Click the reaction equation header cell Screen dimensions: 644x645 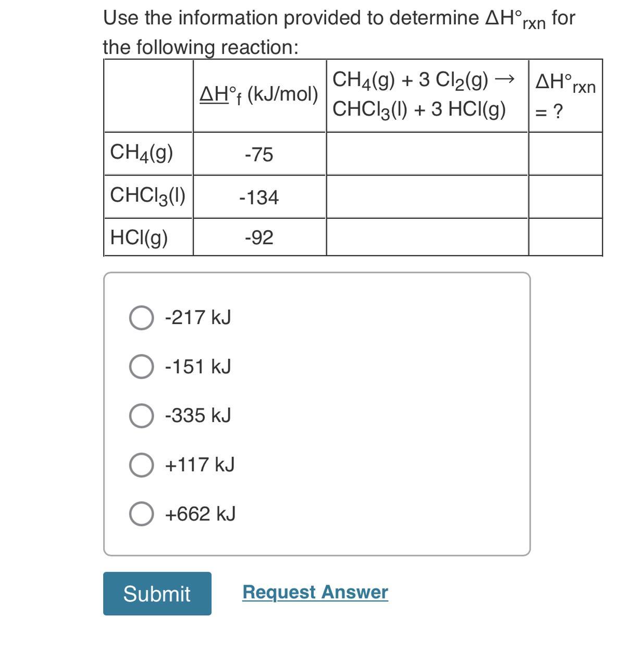427,95
